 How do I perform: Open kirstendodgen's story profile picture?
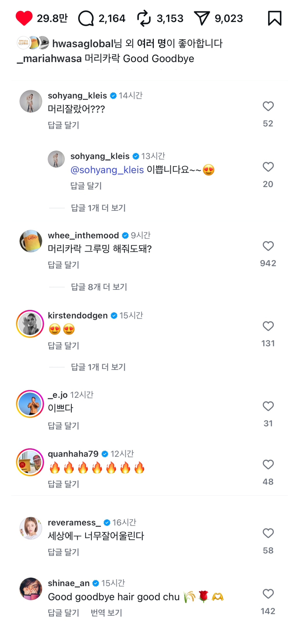[x=30, y=324]
